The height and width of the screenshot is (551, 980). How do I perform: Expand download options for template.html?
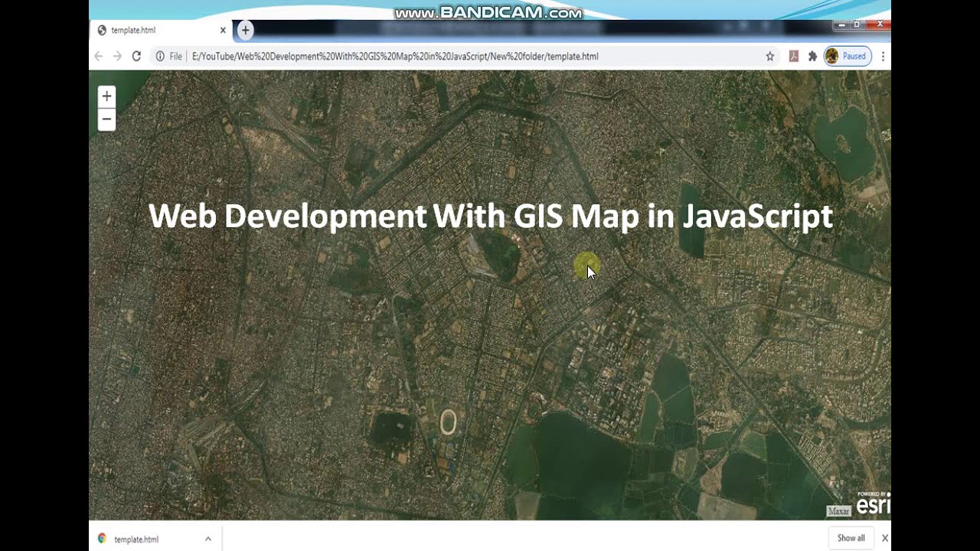point(207,539)
